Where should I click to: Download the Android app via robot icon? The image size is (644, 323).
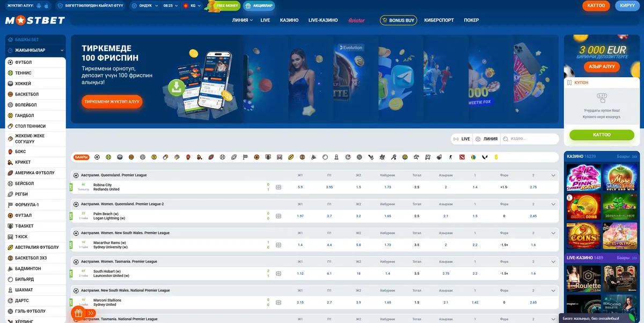point(39,5)
